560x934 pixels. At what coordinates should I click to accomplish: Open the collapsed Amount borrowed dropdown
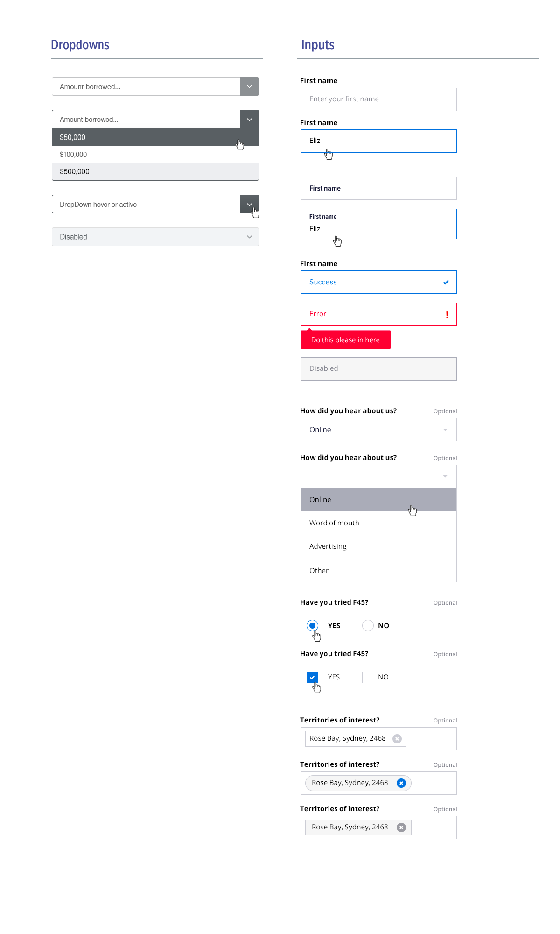[x=155, y=86]
